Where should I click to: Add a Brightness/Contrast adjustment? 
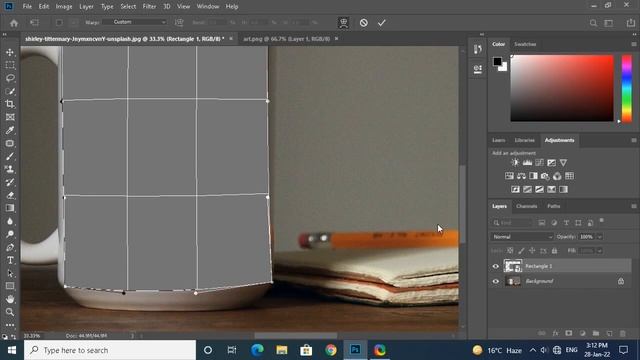pyautogui.click(x=515, y=162)
